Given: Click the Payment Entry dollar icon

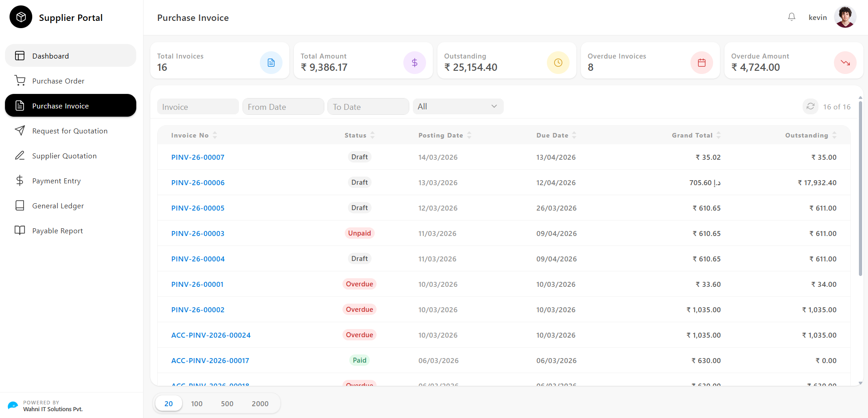Looking at the screenshot, I should 20,181.
